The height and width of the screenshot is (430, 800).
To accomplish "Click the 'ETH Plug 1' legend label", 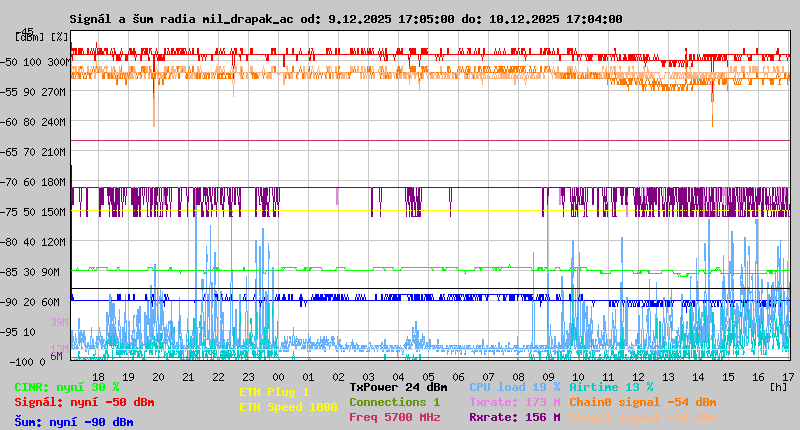I will (x=274, y=392).
